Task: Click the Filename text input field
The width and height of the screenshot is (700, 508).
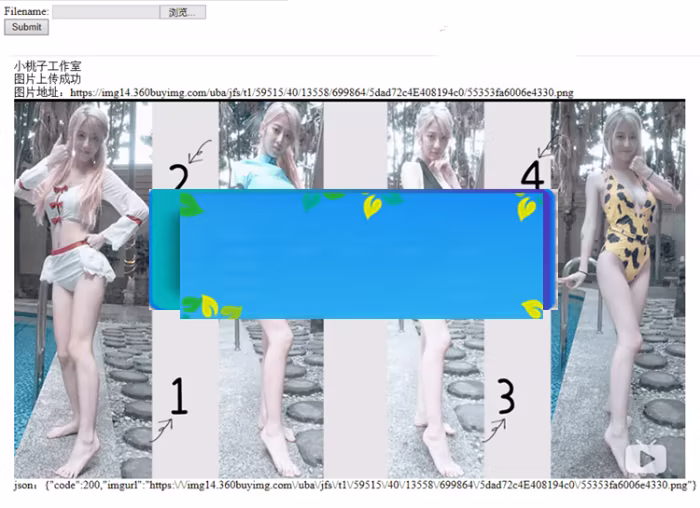Action: tap(106, 12)
